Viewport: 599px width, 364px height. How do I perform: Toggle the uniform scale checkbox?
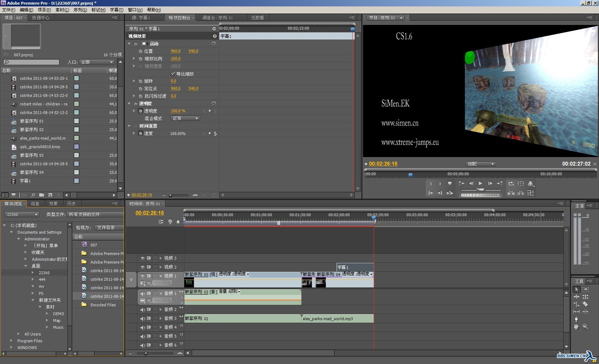pos(173,74)
